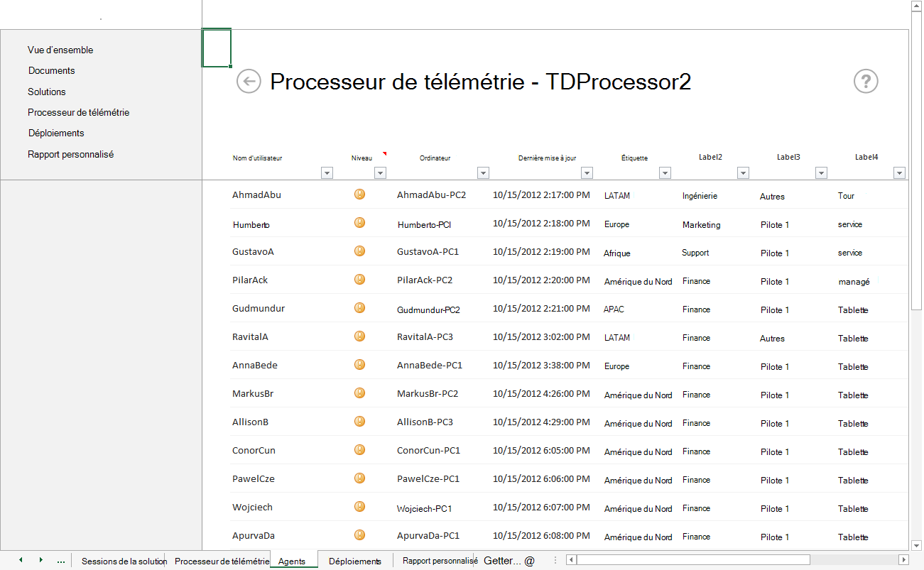Open the Label4 filter dropdown
The width and height of the screenshot is (924, 570).
point(899,172)
